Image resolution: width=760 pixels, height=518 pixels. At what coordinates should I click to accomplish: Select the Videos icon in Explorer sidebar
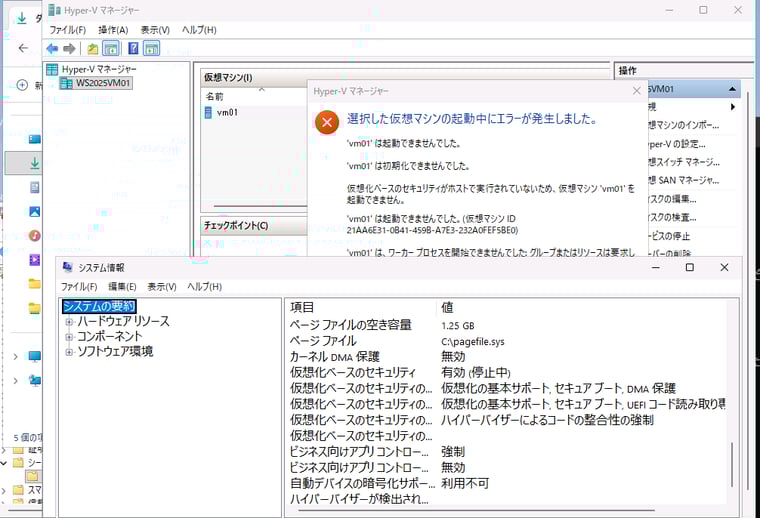click(34, 260)
